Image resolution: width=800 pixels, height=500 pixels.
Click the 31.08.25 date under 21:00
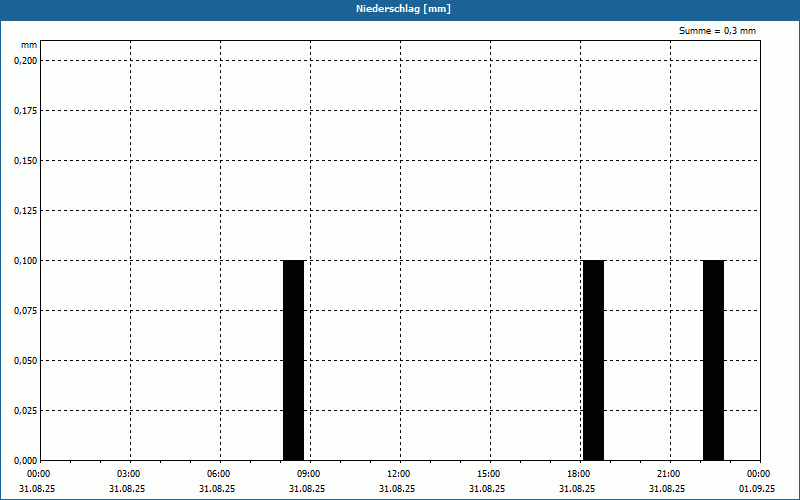[x=667, y=489]
